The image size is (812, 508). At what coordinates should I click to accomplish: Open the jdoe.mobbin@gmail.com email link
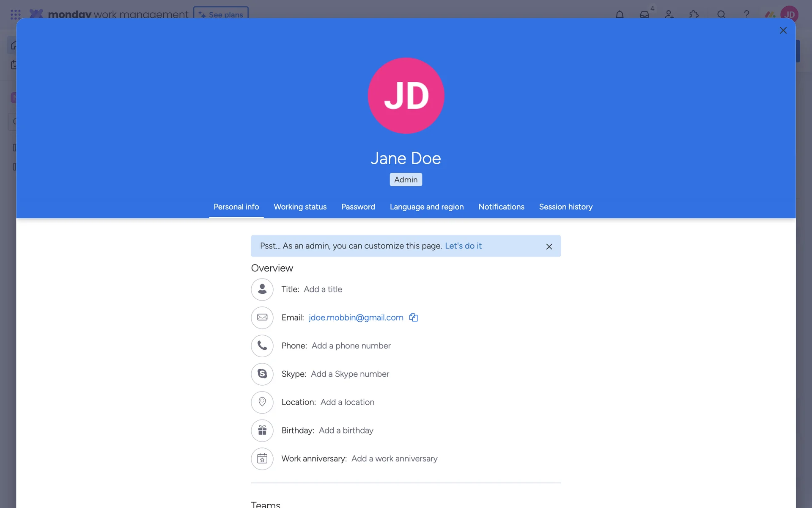tap(356, 317)
